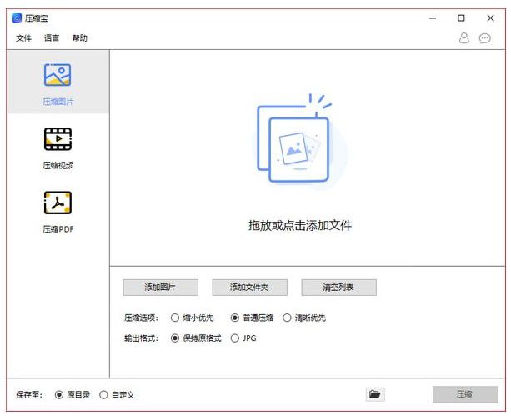Click the 清空列表 button
This screenshot has width=511, height=420.
tap(339, 287)
